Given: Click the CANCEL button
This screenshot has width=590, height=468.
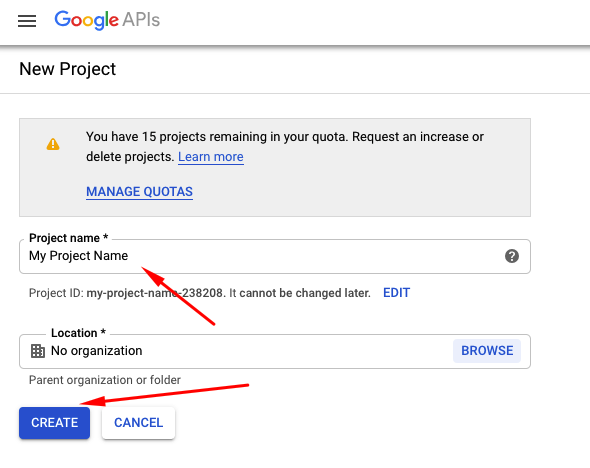Looking at the screenshot, I should point(138,423).
